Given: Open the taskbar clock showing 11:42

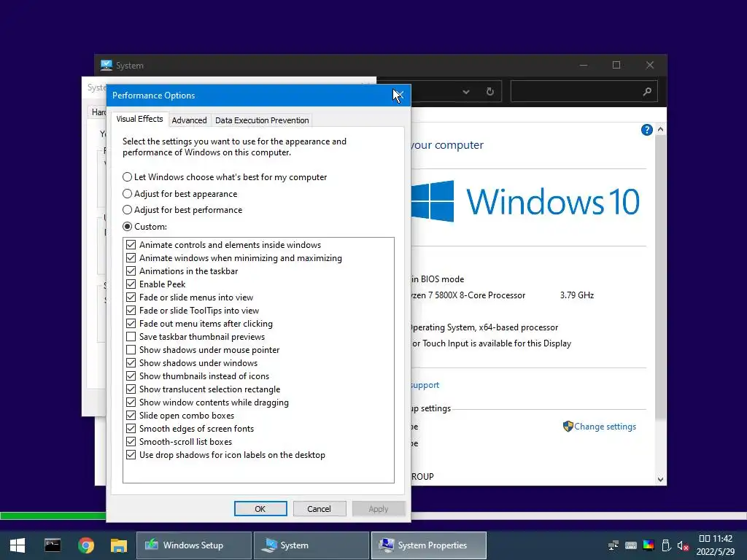Looking at the screenshot, I should [x=716, y=545].
